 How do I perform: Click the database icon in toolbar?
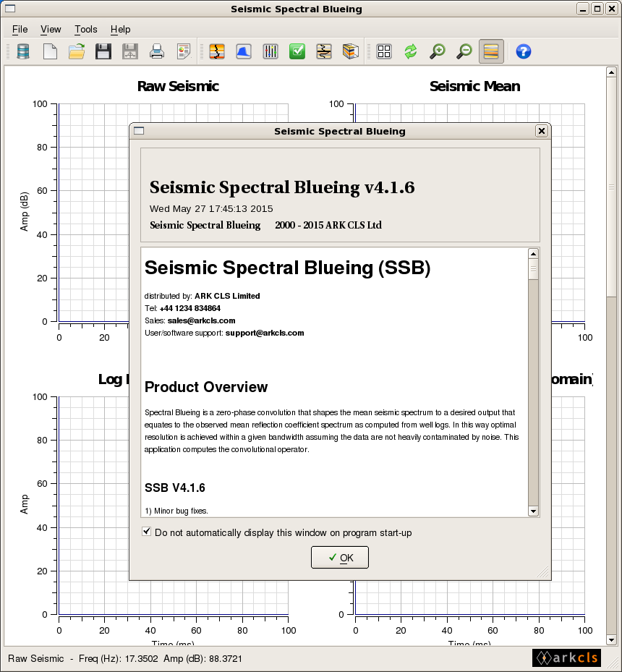tap(23, 51)
